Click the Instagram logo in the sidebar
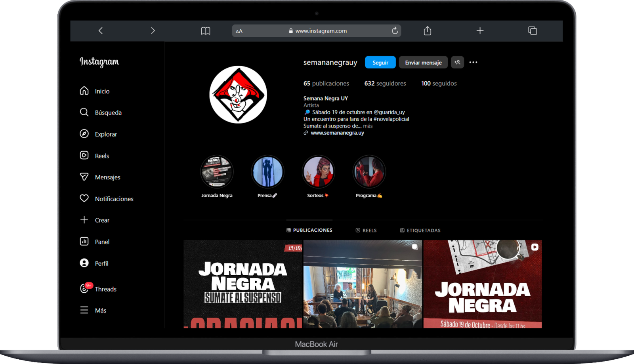 99,62
